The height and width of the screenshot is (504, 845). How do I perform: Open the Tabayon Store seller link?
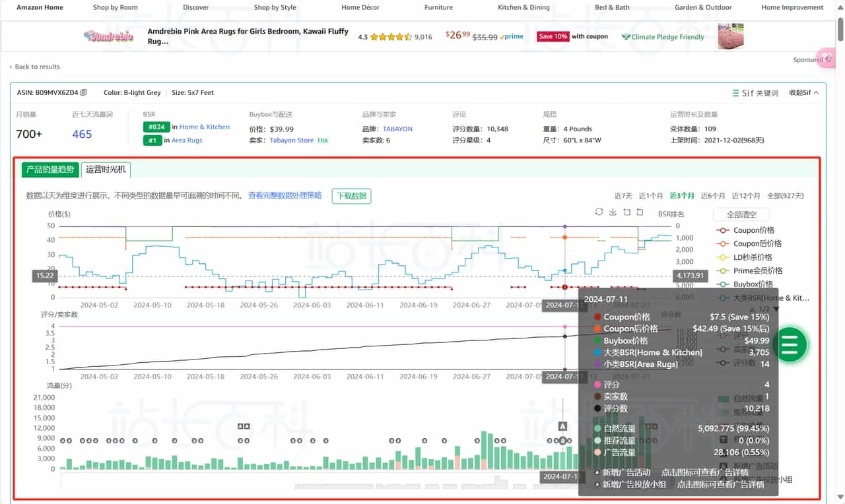pos(292,141)
